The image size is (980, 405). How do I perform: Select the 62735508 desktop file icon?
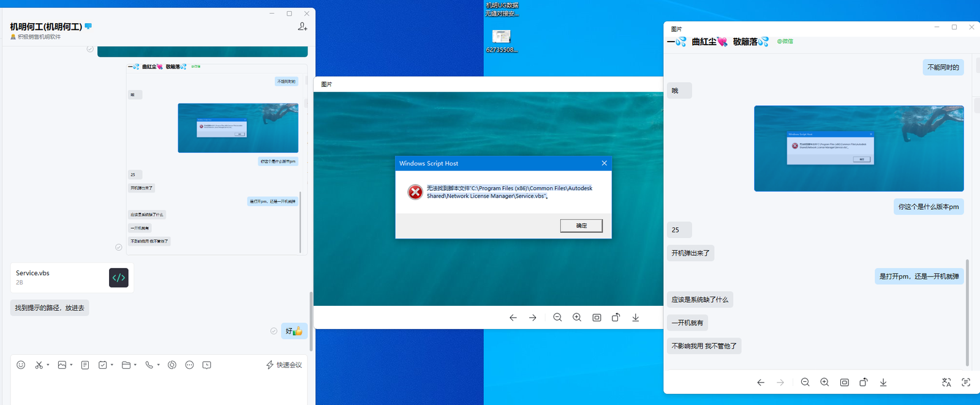pyautogui.click(x=502, y=41)
